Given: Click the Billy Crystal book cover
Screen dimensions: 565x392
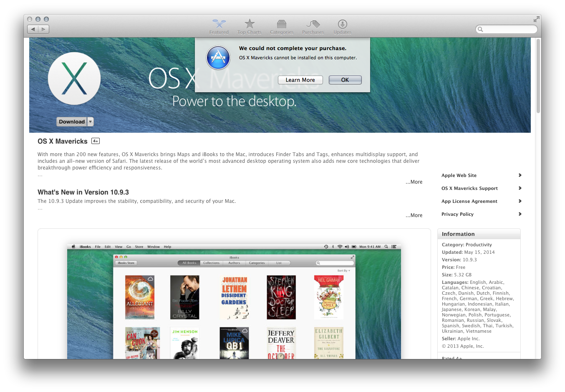Looking at the screenshot, I should 185,297.
